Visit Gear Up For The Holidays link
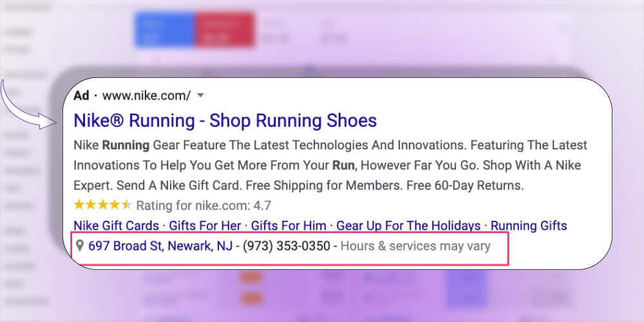644x322 pixels. [409, 225]
